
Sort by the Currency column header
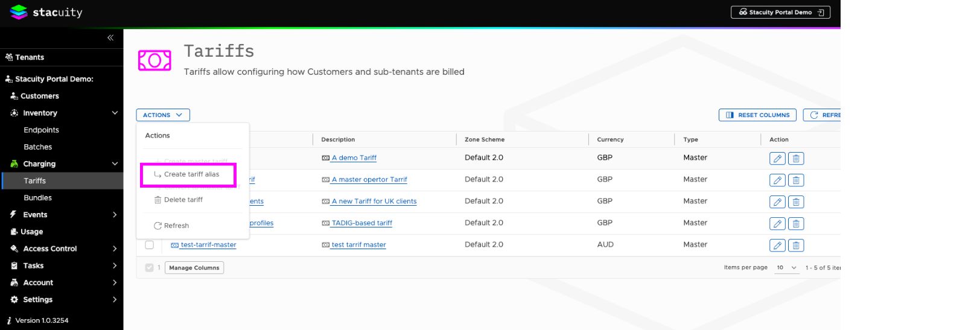click(x=610, y=139)
